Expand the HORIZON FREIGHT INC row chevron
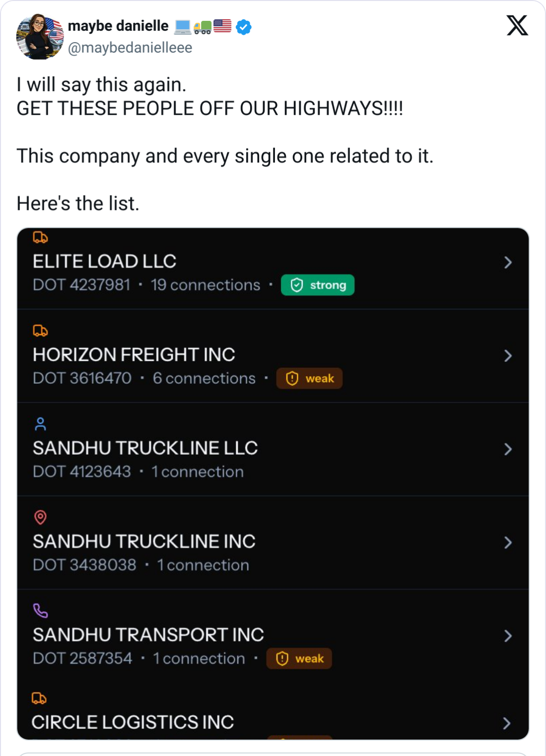The height and width of the screenshot is (756, 546). 508,356
